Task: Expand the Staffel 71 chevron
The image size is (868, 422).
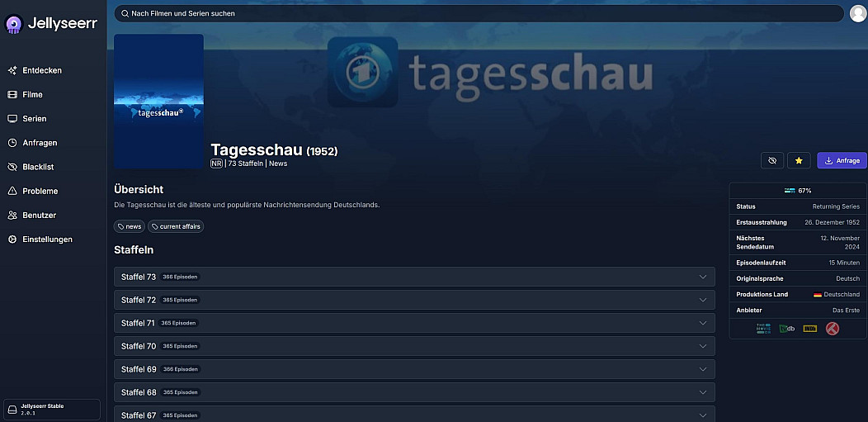Action: (x=703, y=323)
